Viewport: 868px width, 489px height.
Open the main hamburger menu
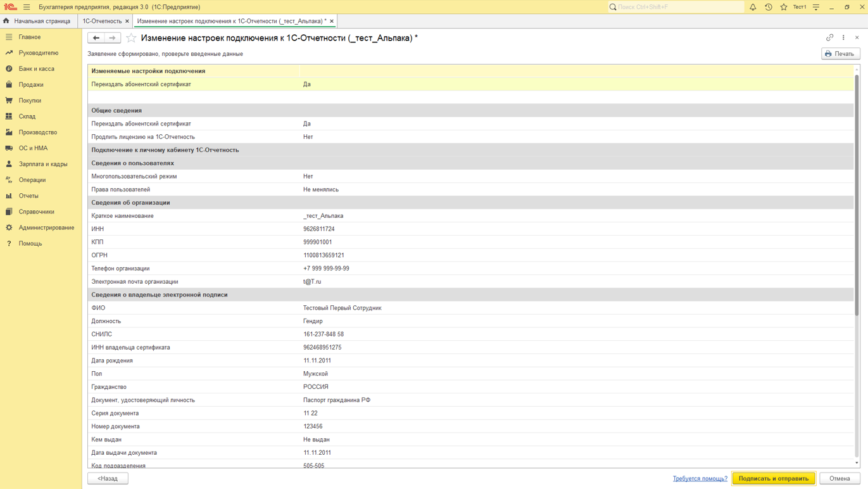pos(27,7)
